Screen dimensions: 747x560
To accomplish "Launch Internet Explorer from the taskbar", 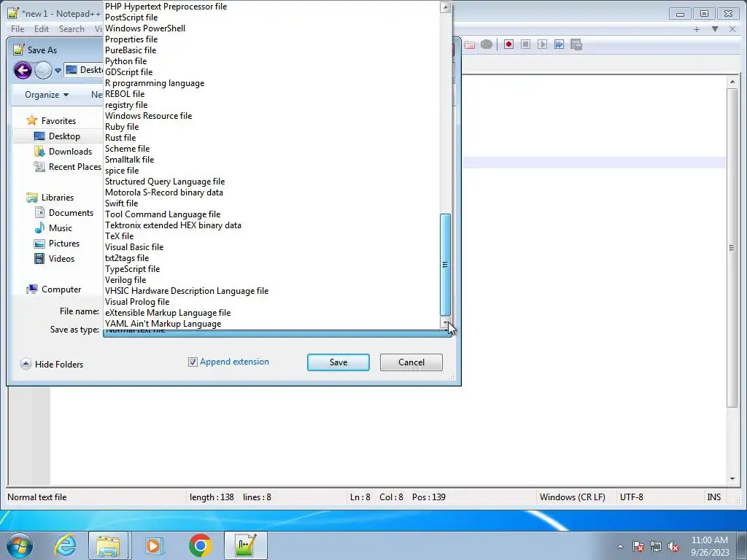I will 65,545.
